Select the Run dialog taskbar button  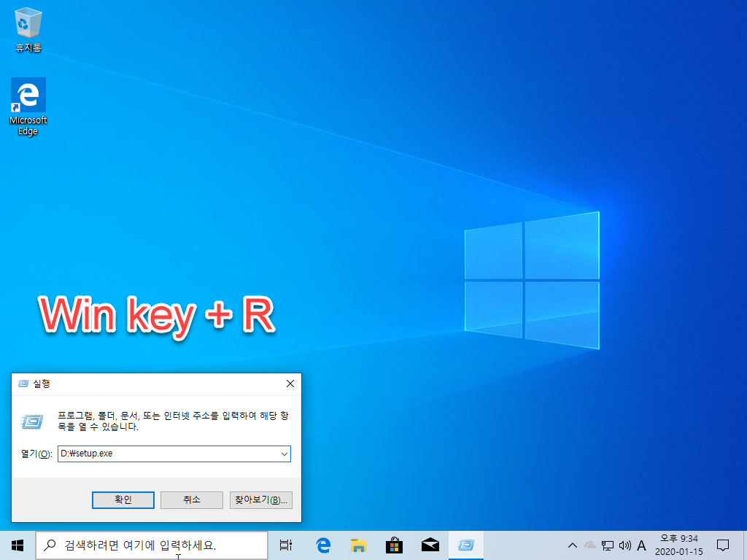(x=466, y=545)
